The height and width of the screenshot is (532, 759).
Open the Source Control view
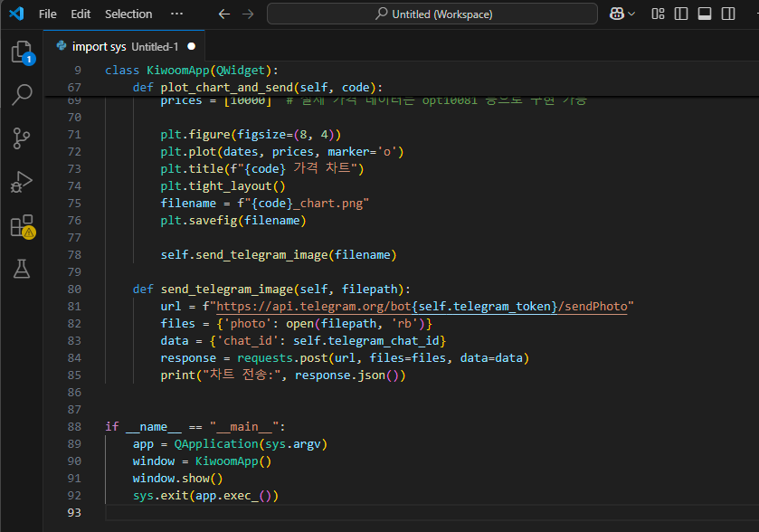point(22,138)
